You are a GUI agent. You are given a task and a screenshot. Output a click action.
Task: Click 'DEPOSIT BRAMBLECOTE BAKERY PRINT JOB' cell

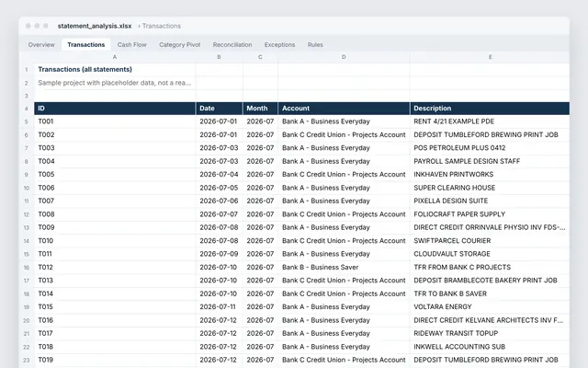click(490, 281)
